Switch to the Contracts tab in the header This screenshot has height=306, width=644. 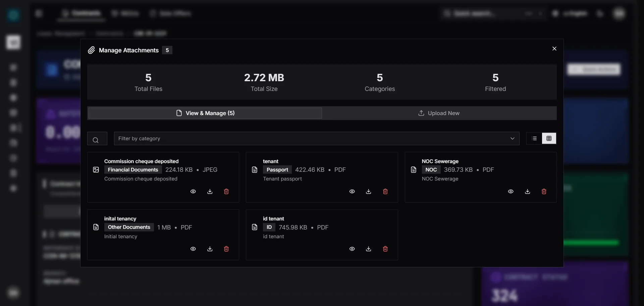81,13
